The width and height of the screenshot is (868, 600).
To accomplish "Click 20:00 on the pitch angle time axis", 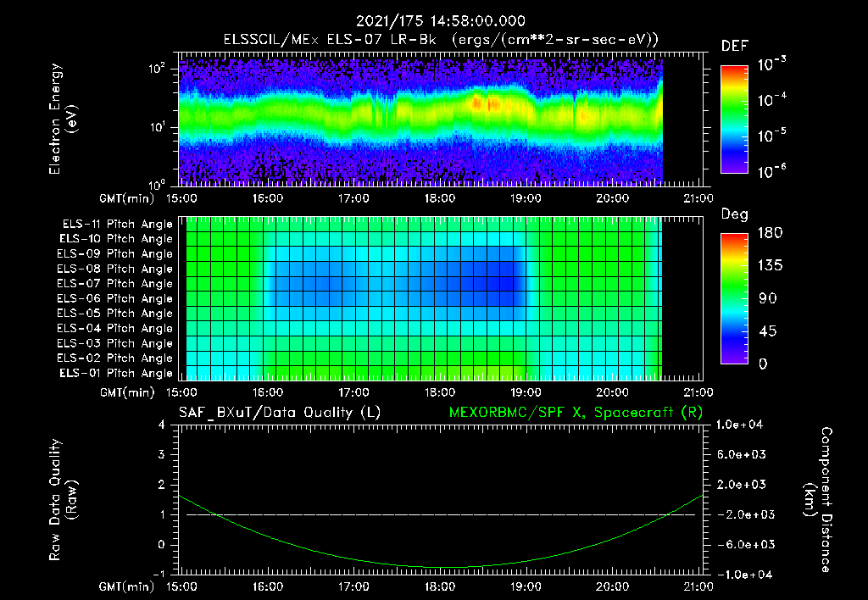I will [612, 392].
